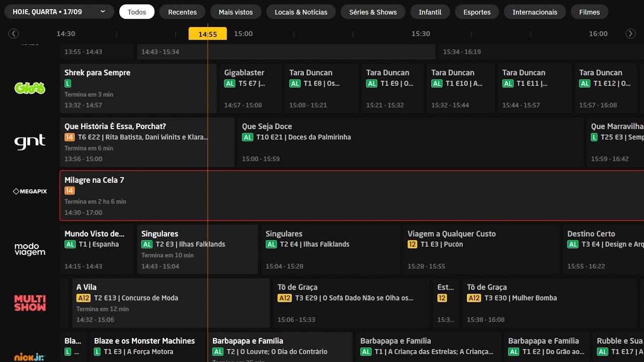Click the 16:00 time label
The image size is (644, 362).
(x=598, y=34)
